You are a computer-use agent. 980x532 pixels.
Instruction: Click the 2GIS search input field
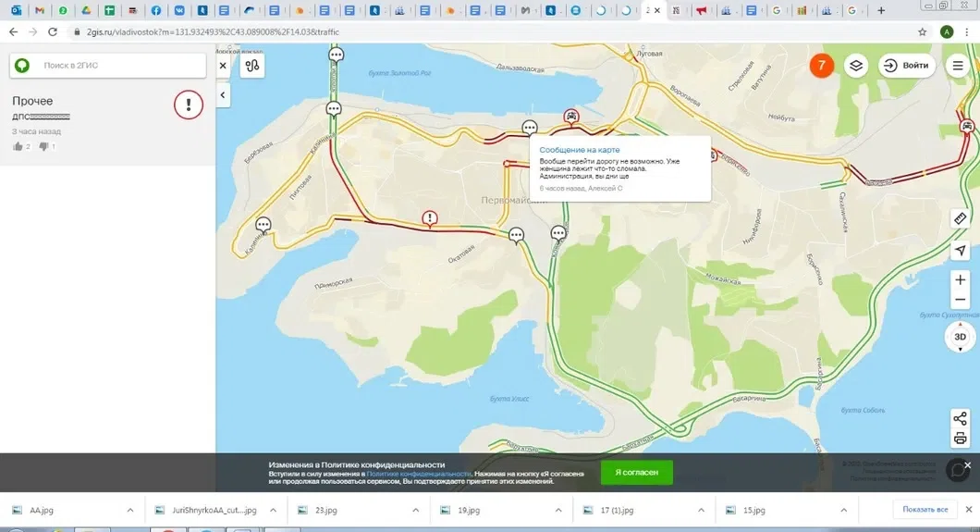coord(120,66)
